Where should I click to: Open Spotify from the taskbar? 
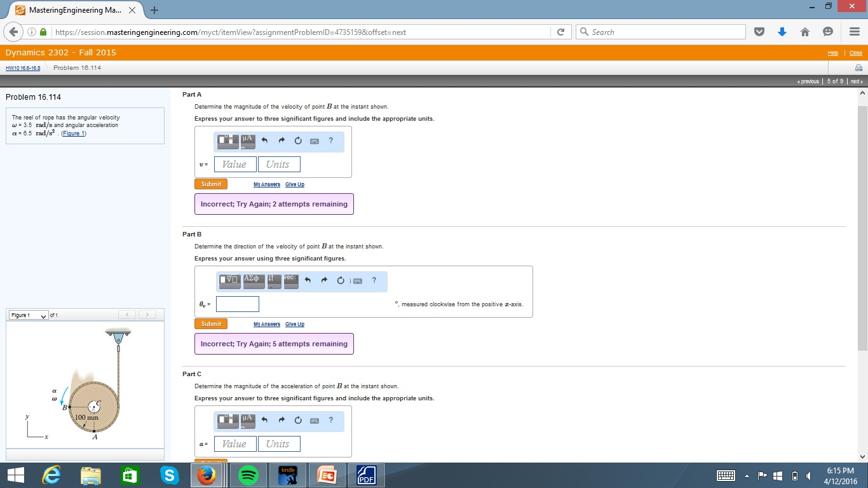coord(248,475)
